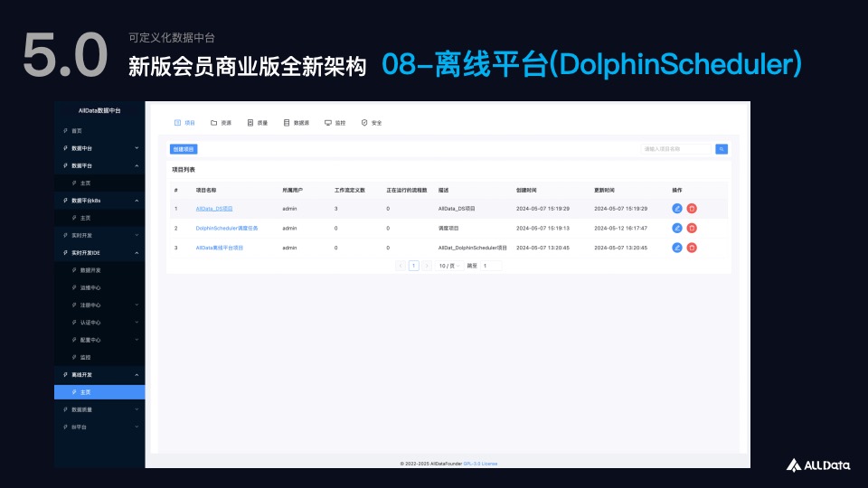Collapse the 实时开发IDE sidebar menu

99,252
